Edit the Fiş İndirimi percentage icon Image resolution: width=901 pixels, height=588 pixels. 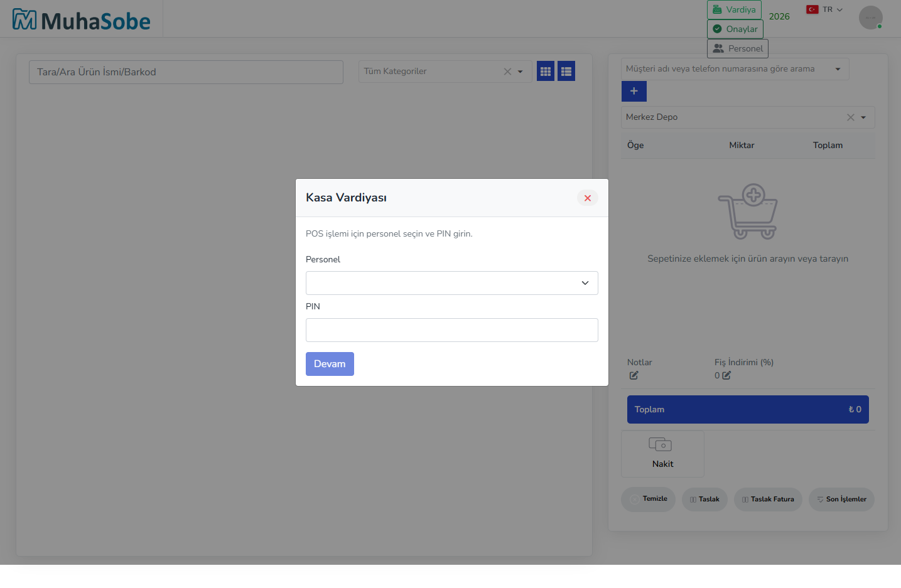726,375
